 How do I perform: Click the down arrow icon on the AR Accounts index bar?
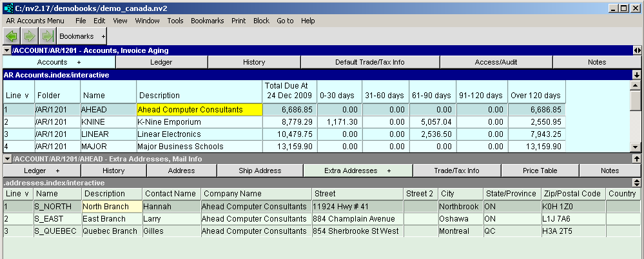pyautogui.click(x=637, y=75)
